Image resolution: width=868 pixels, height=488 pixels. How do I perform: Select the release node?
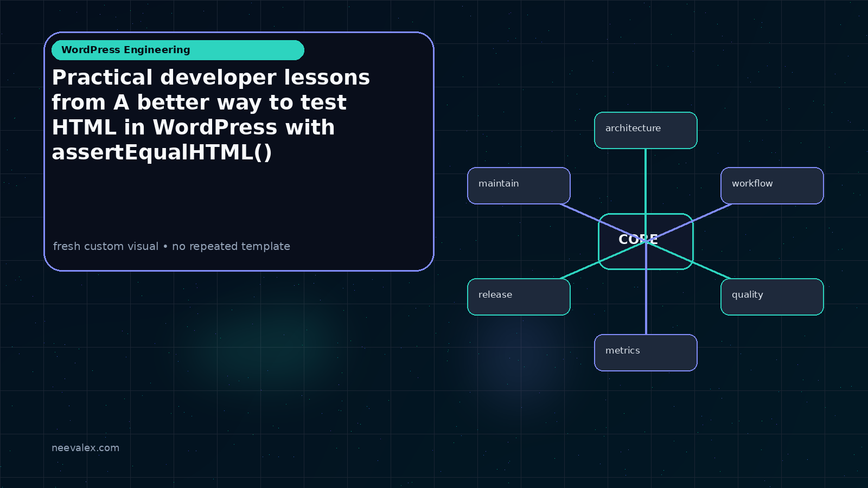tap(519, 297)
